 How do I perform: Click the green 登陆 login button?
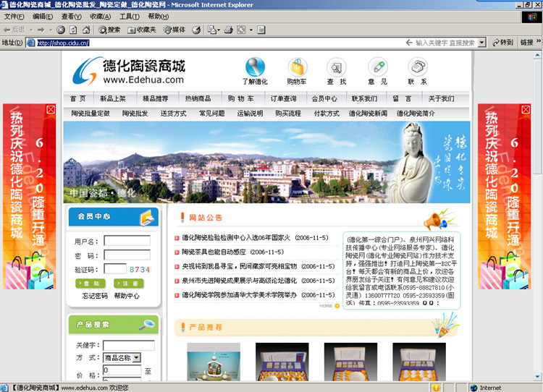coord(90,284)
